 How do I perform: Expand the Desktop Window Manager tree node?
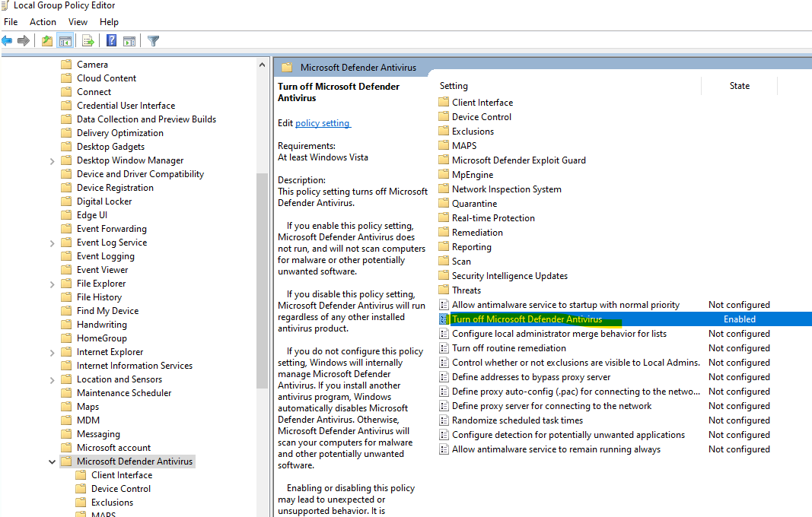pyautogui.click(x=52, y=161)
